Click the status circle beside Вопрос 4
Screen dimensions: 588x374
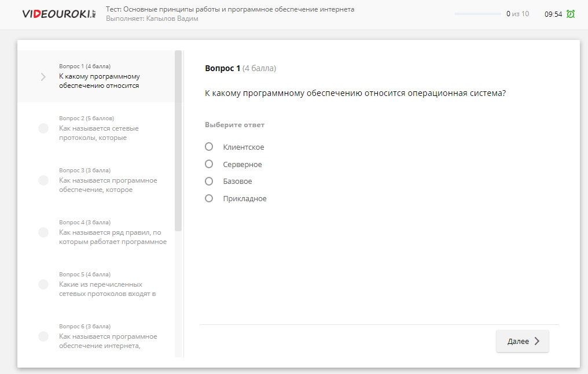(x=43, y=232)
